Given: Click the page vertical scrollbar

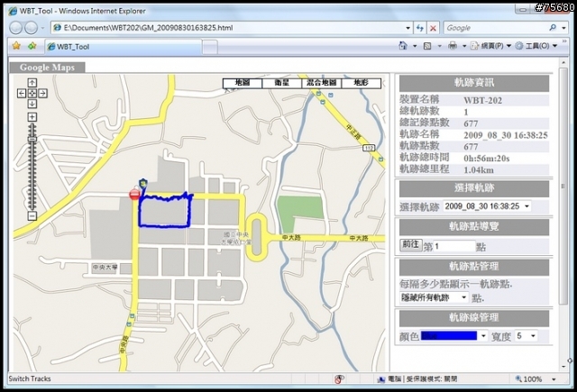Looking at the screenshot, I should tap(563, 186).
